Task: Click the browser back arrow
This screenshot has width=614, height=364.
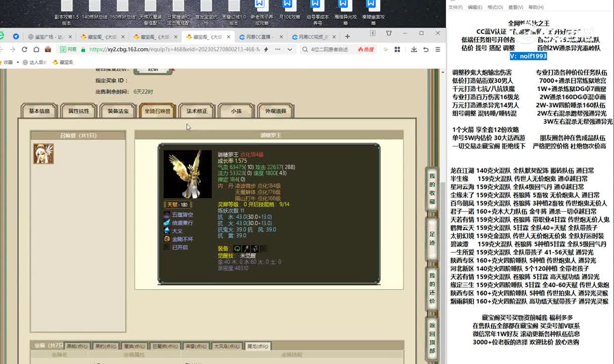Action: [x=3, y=49]
